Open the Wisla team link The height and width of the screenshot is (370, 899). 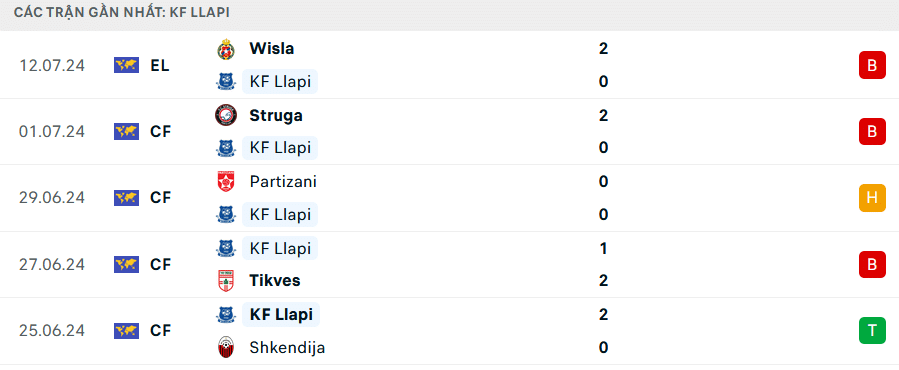[x=272, y=49]
